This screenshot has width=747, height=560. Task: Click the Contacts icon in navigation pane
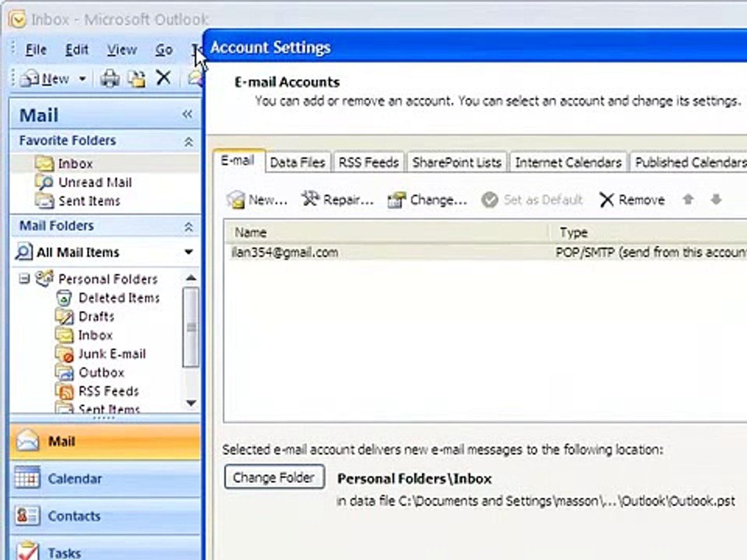click(27, 515)
